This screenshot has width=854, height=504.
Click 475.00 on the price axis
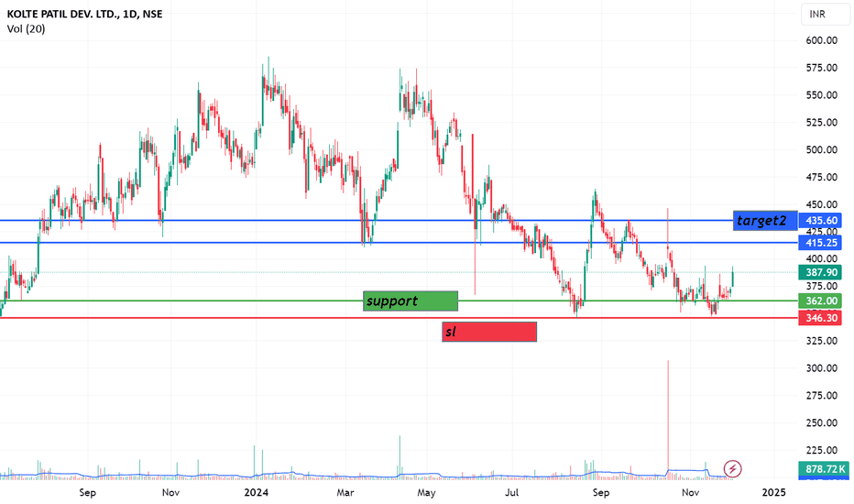[821, 177]
